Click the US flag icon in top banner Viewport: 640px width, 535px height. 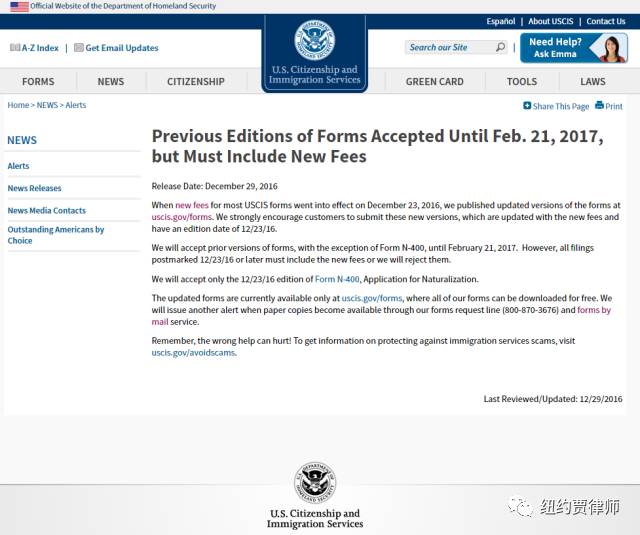19,7
